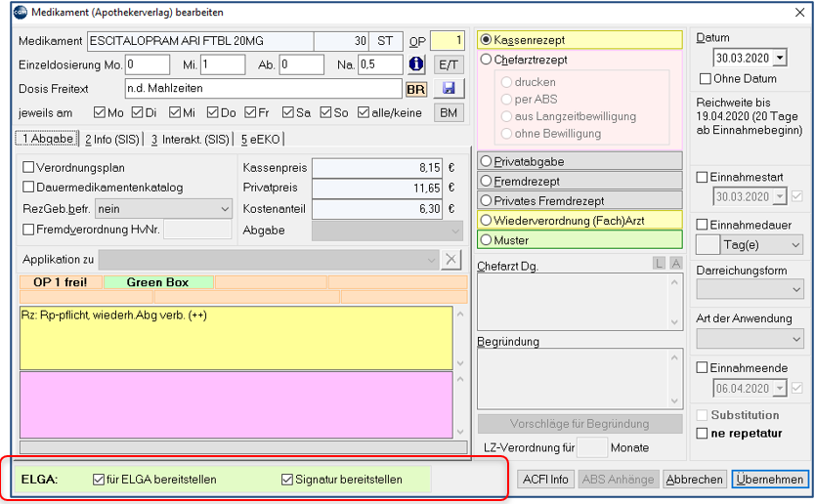Click the E/T button
Image resolution: width=815 pixels, height=504 pixels.
pos(448,64)
